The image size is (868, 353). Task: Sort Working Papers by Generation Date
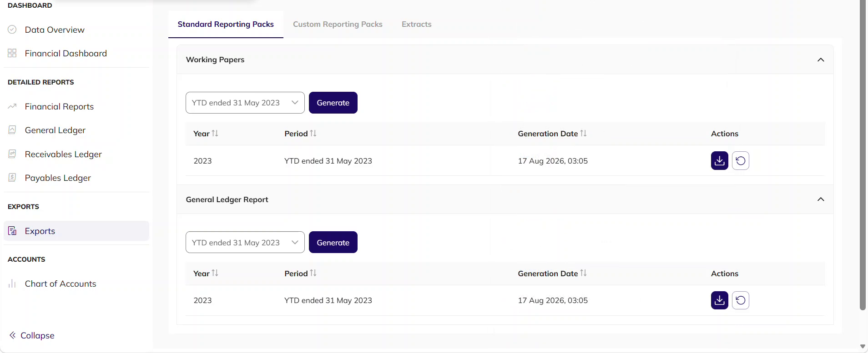coord(583,134)
